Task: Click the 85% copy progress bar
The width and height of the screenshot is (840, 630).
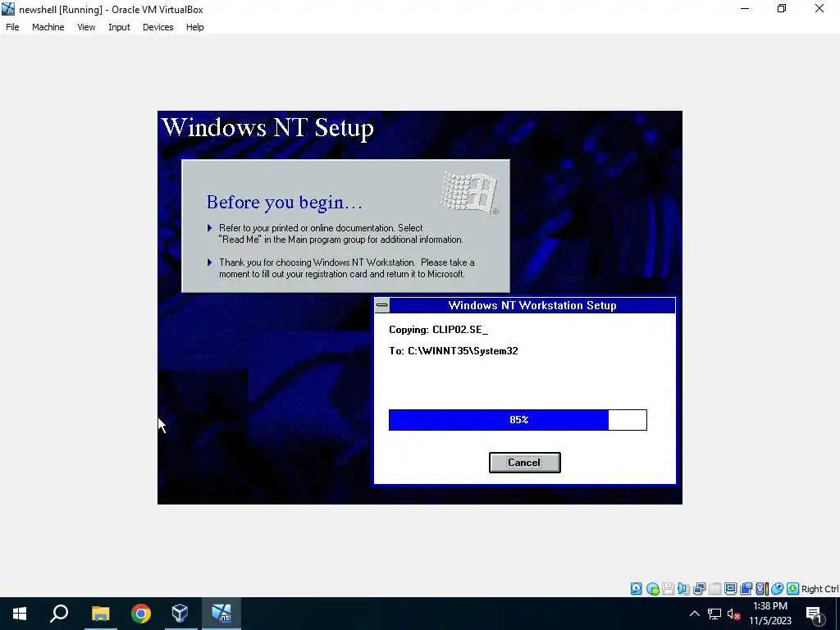Action: coord(518,419)
